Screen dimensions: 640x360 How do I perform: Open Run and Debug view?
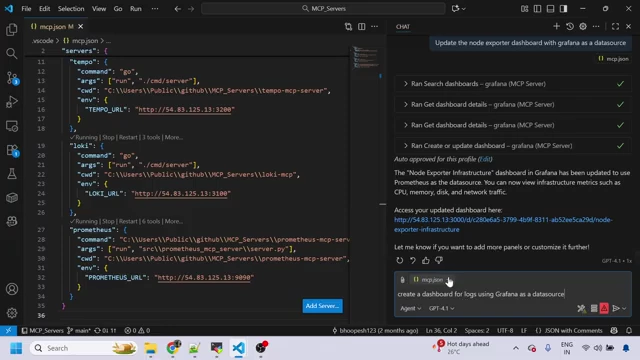click(x=12, y=102)
